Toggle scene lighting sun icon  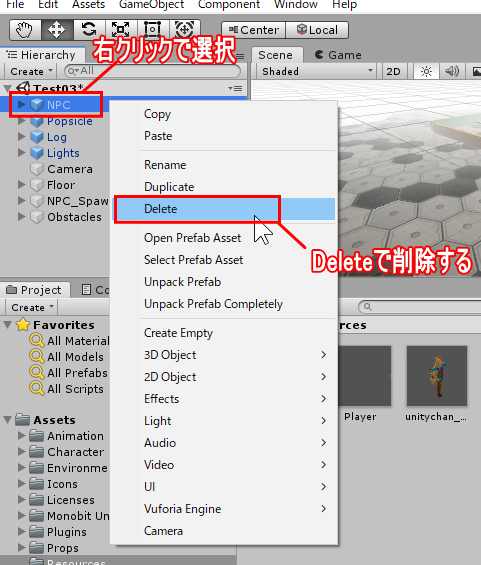pyautogui.click(x=426, y=71)
